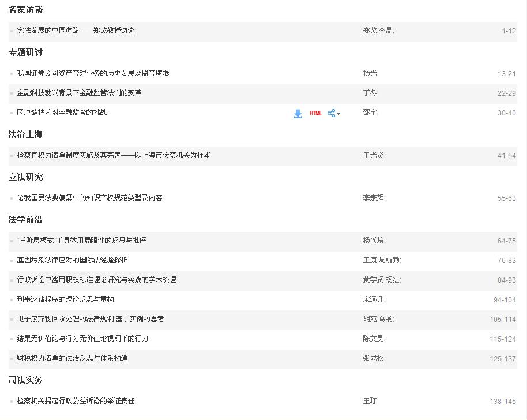Open 检察机关提起行政公益诉讼的举证责任

76,401
